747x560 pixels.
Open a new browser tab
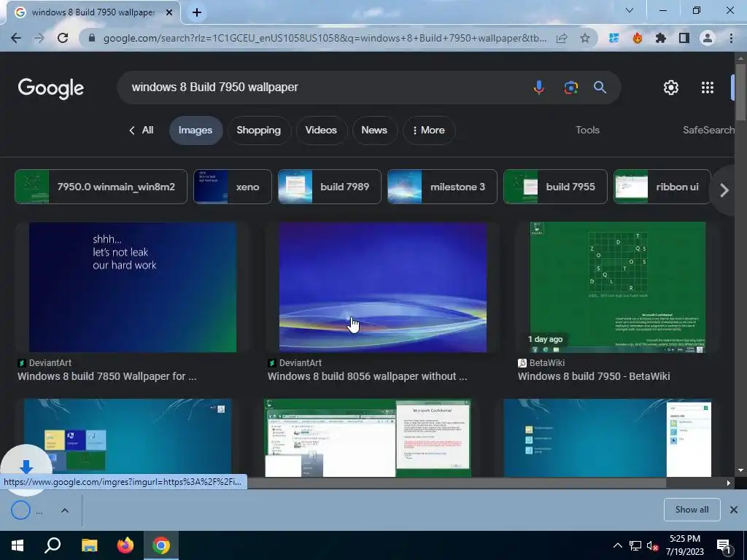(x=197, y=13)
